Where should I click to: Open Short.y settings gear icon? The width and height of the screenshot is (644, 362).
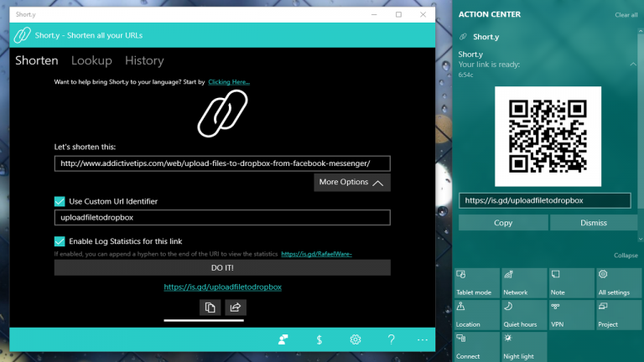click(x=356, y=339)
